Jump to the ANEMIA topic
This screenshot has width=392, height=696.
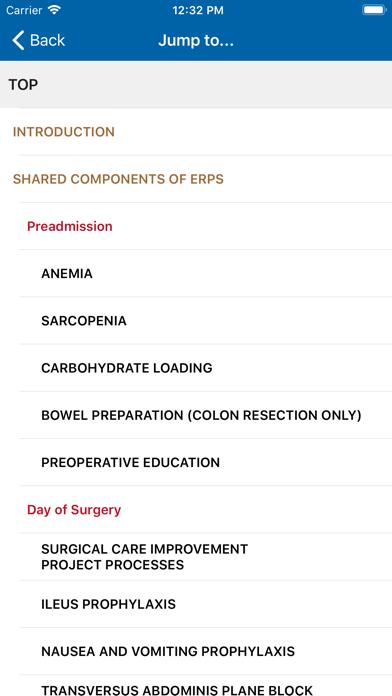(x=196, y=273)
